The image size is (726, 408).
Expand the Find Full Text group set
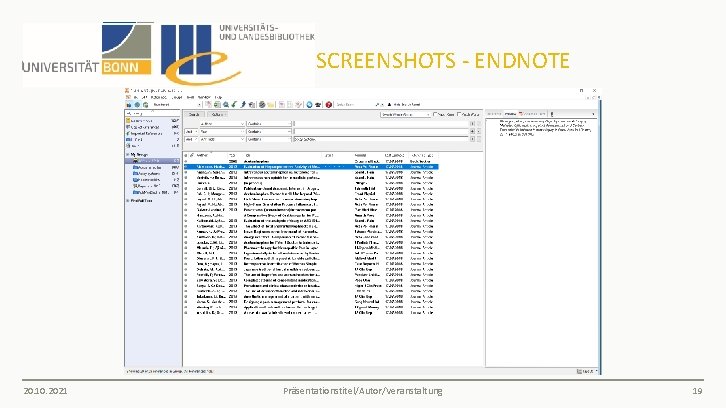(x=128, y=201)
